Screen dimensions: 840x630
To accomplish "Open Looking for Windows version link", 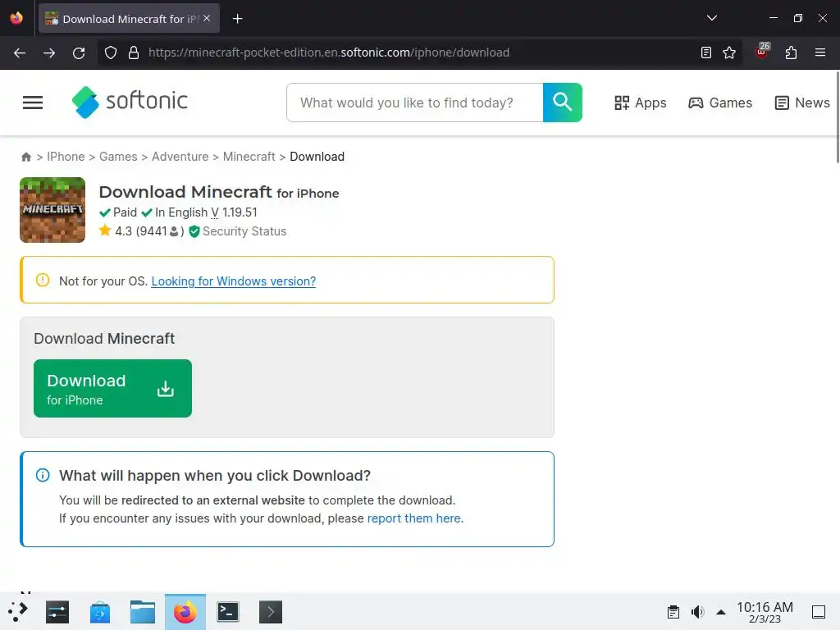I will coord(234,281).
